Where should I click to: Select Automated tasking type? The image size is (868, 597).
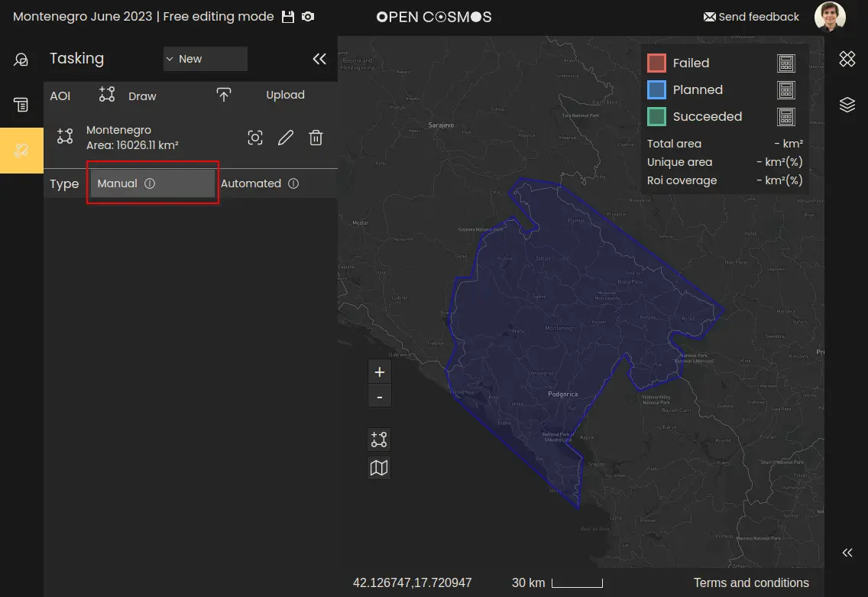pos(259,183)
